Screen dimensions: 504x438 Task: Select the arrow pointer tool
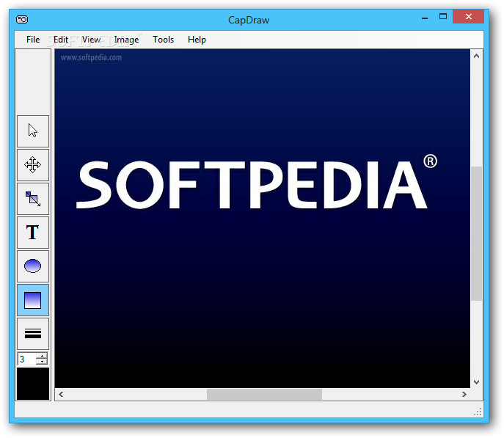click(x=33, y=131)
